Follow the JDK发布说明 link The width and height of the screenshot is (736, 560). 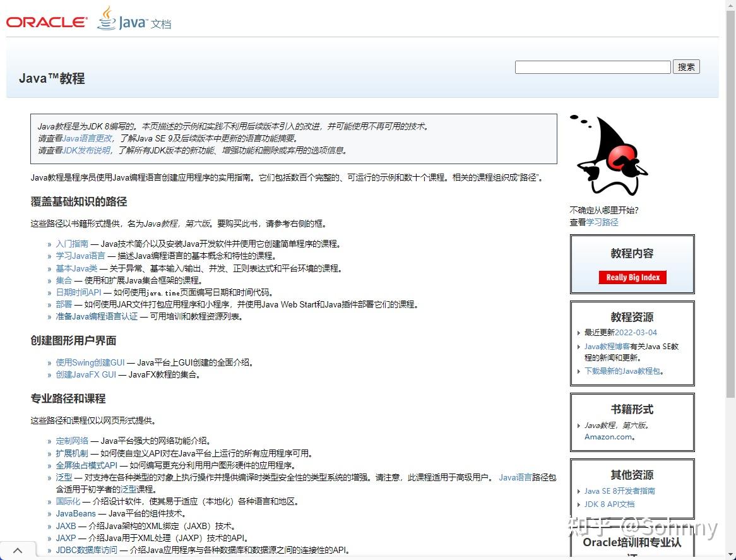click(86, 150)
